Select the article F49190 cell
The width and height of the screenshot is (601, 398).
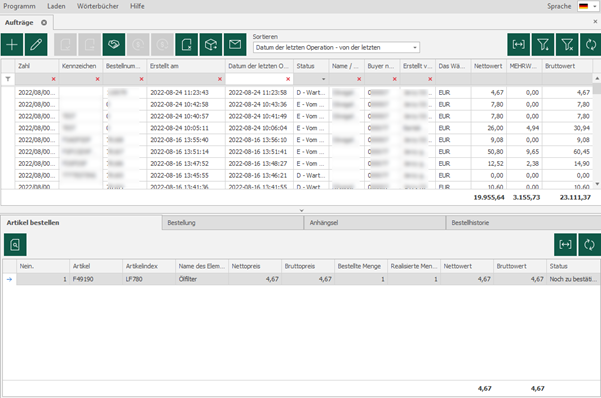point(96,279)
